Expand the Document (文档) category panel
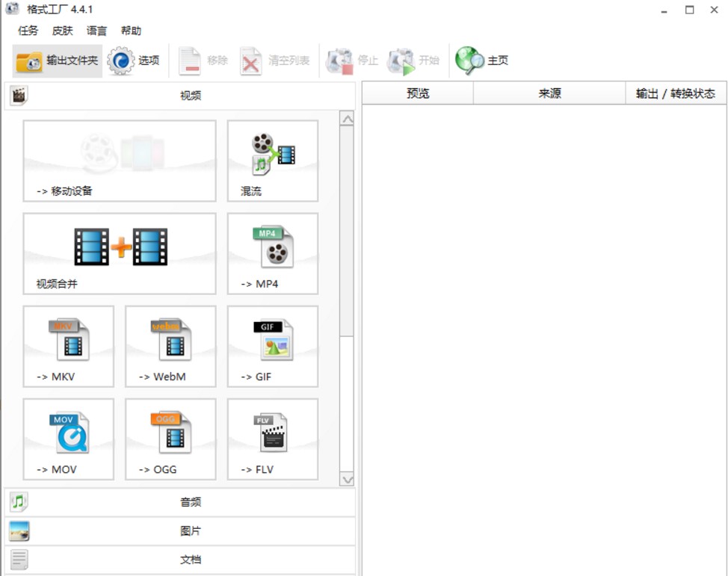The image size is (728, 576). 179,560
